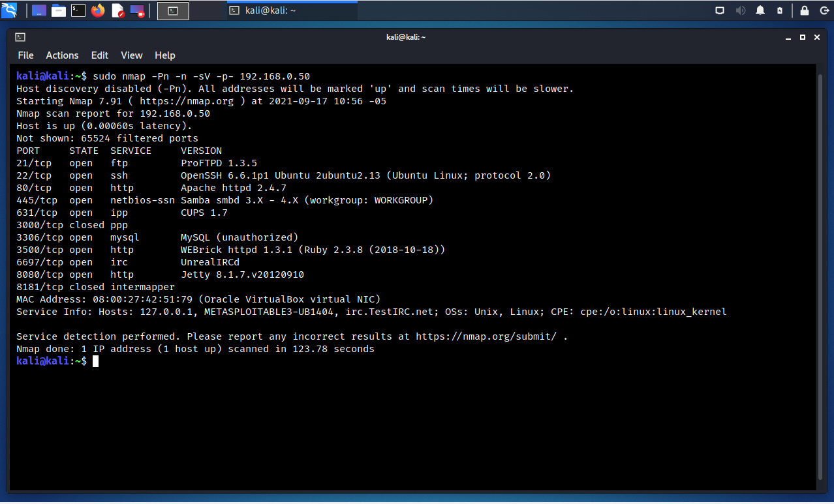Open the View menu
The height and width of the screenshot is (504, 834).
coord(131,55)
